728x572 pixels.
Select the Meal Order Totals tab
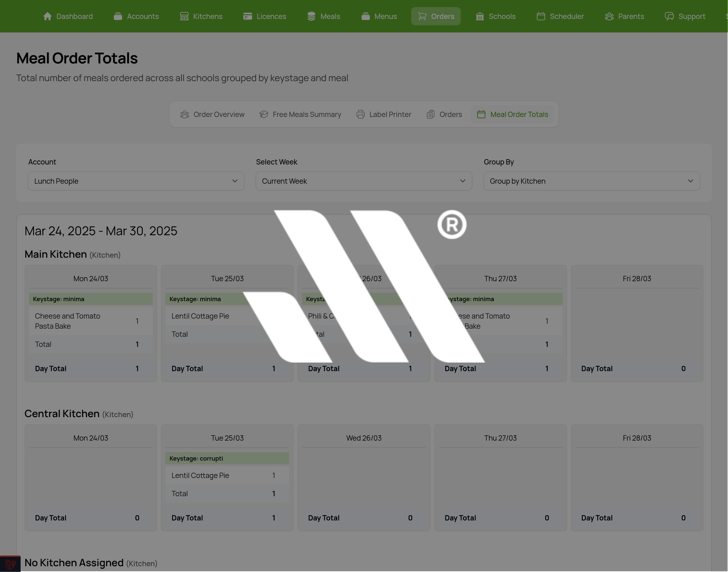click(513, 114)
